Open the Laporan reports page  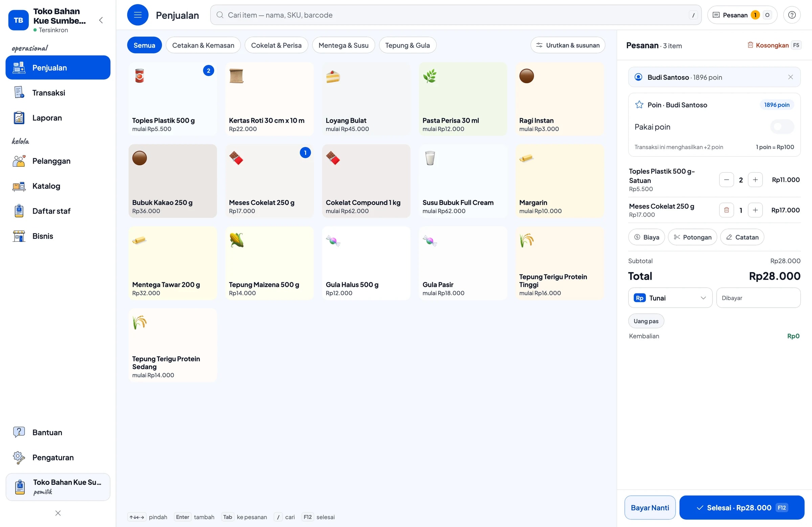coord(58,118)
